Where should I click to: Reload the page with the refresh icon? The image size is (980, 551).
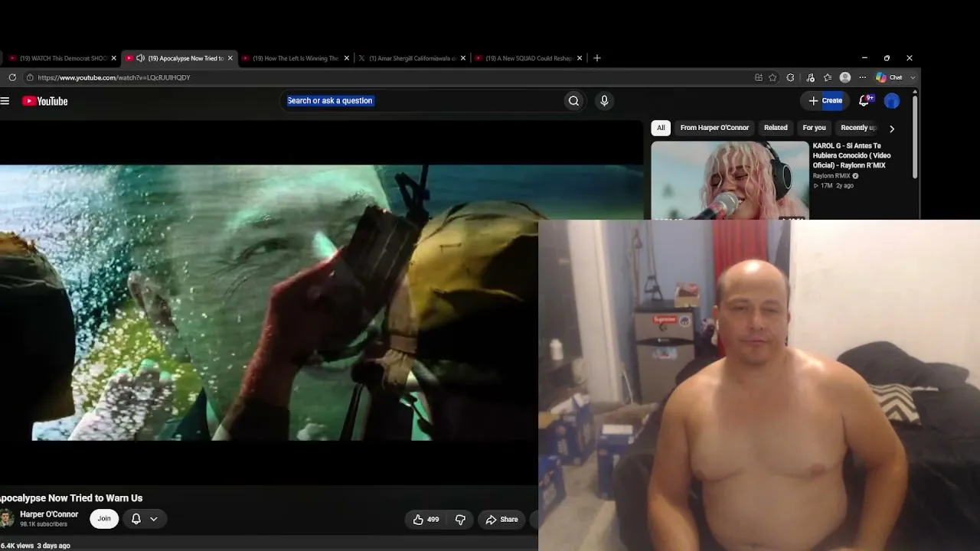click(x=12, y=77)
